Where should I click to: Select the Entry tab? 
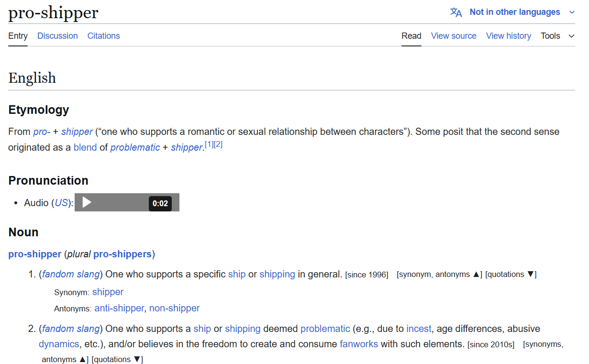18,36
